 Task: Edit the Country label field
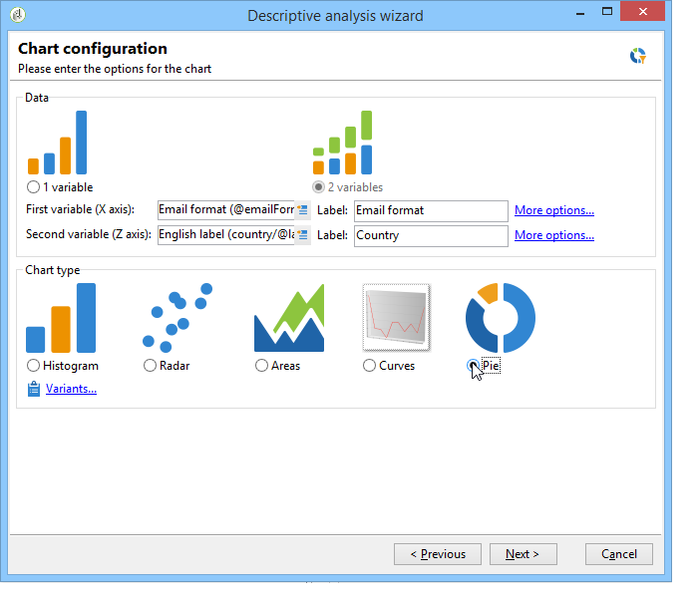431,235
